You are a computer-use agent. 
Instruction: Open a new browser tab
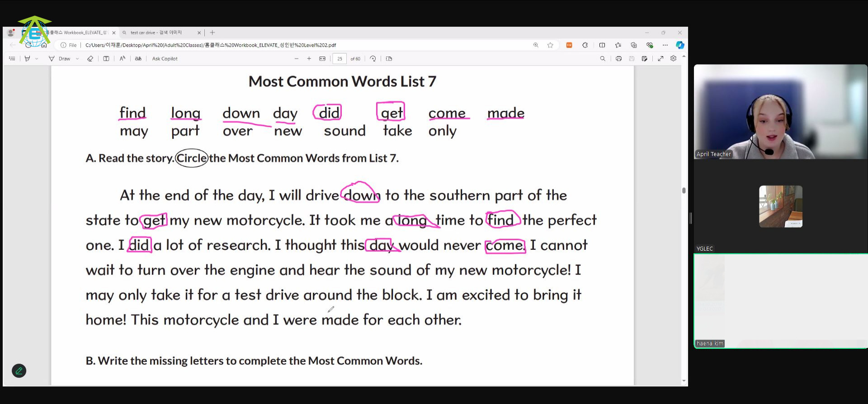coord(212,33)
